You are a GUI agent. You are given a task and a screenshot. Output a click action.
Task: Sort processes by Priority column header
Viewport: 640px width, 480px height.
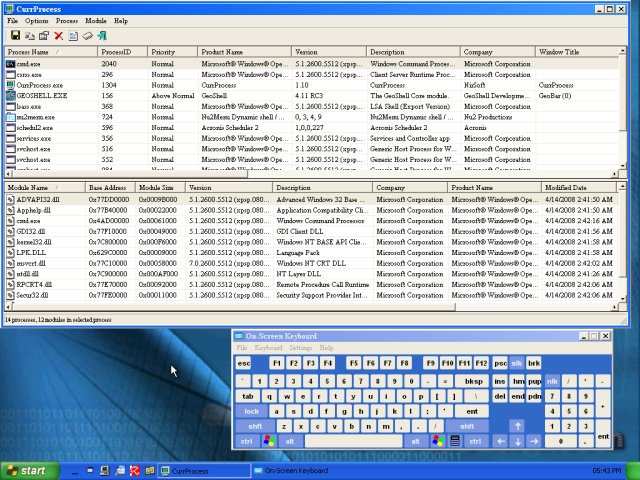tap(172, 52)
